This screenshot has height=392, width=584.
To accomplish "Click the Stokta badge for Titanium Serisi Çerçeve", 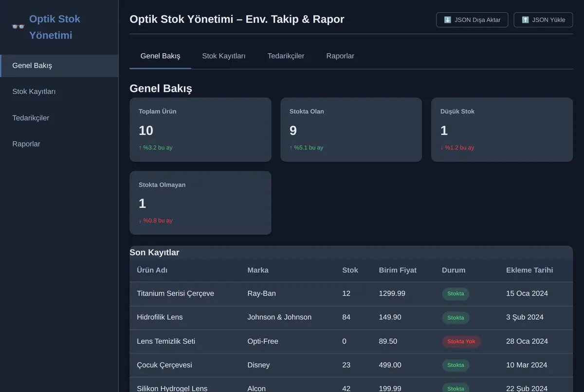I will [456, 294].
